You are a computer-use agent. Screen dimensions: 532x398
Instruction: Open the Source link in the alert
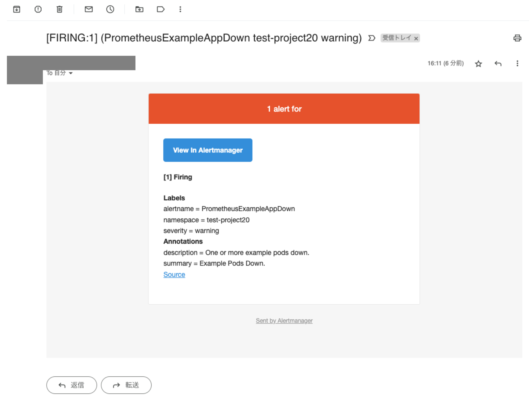click(x=174, y=275)
